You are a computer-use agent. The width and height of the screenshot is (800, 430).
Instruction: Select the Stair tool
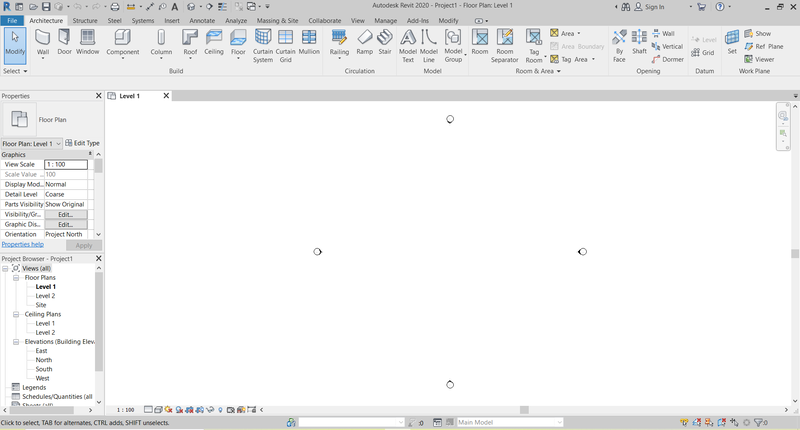385,42
